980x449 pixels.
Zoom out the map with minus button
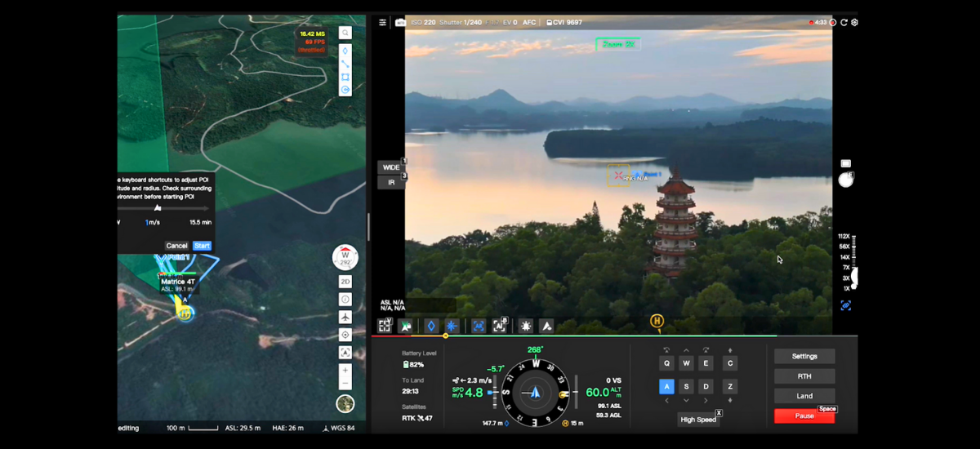[345, 383]
